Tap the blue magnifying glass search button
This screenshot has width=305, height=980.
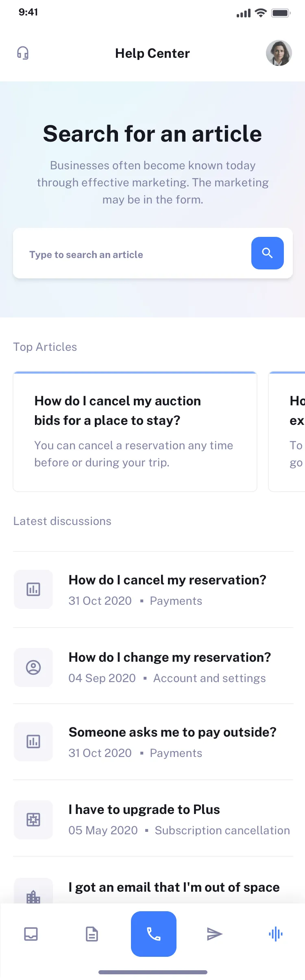tap(267, 253)
